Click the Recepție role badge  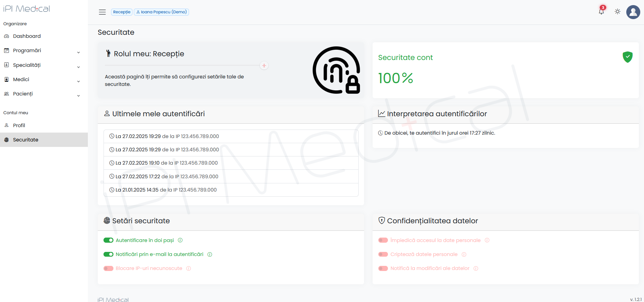(x=122, y=12)
